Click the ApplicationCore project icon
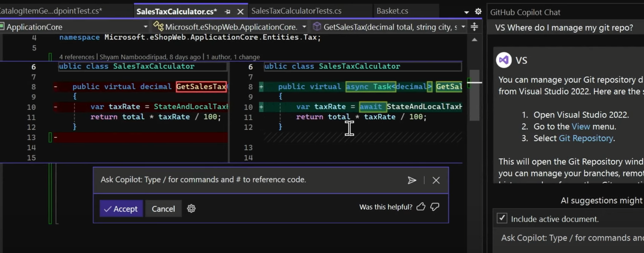 (2, 27)
